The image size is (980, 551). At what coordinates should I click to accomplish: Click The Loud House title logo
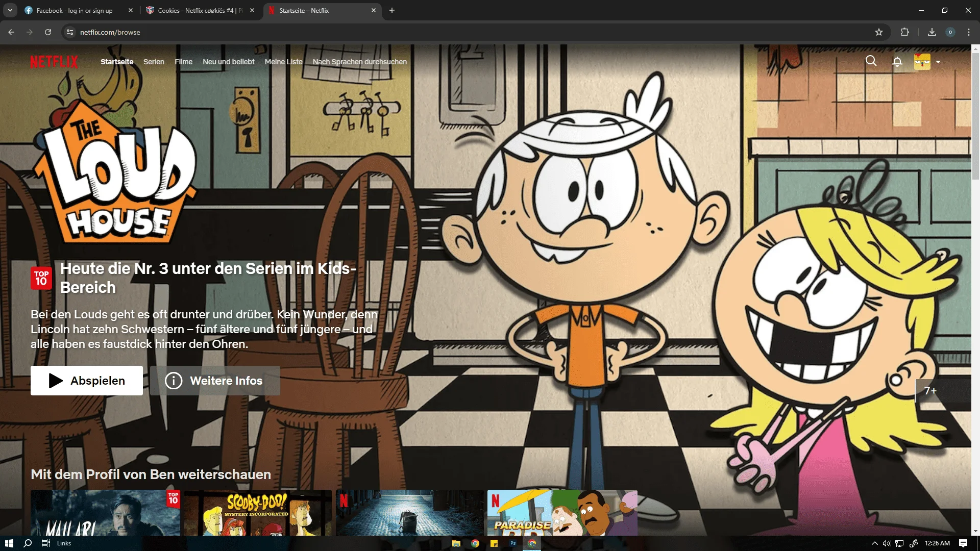(x=115, y=171)
